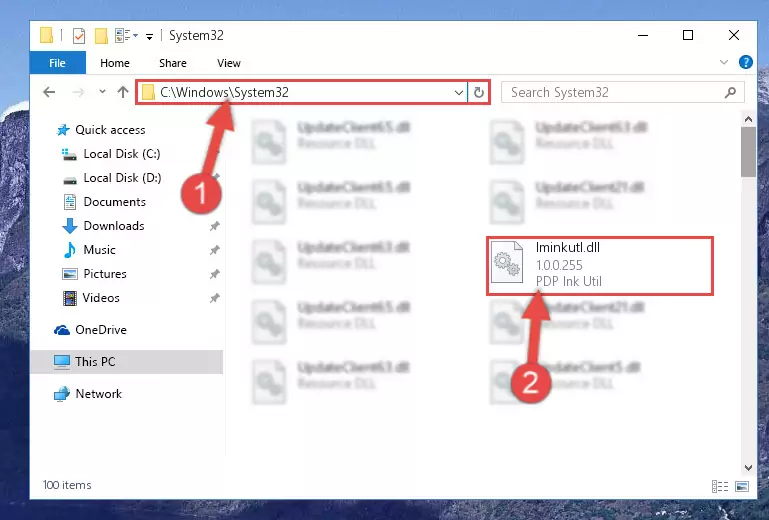
Task: Open Help with the blue question icon
Action: point(745,62)
